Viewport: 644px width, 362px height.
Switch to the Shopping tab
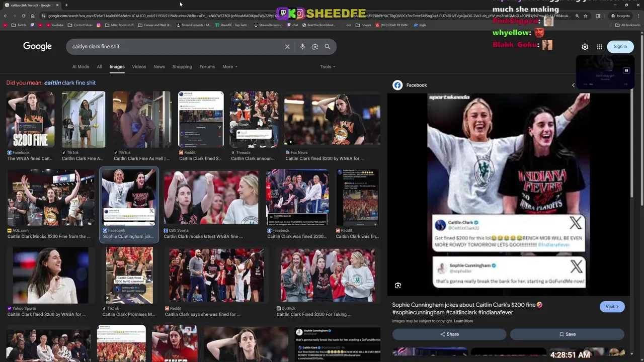tap(182, 66)
